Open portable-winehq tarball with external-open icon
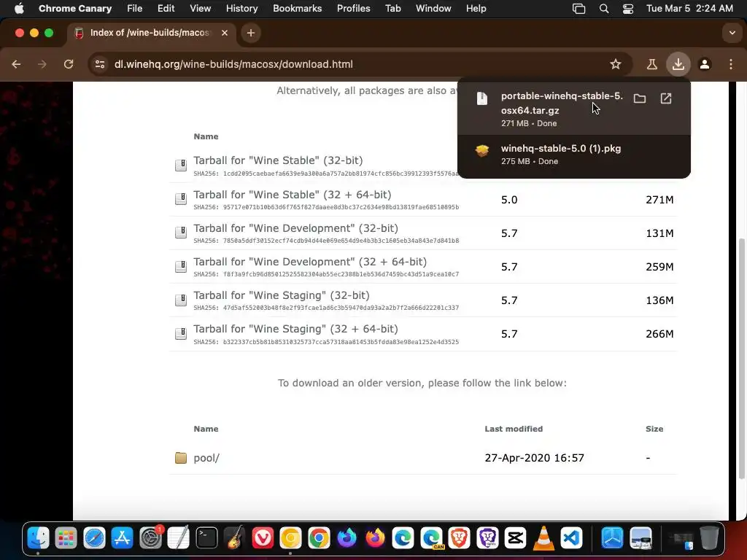 (x=665, y=98)
